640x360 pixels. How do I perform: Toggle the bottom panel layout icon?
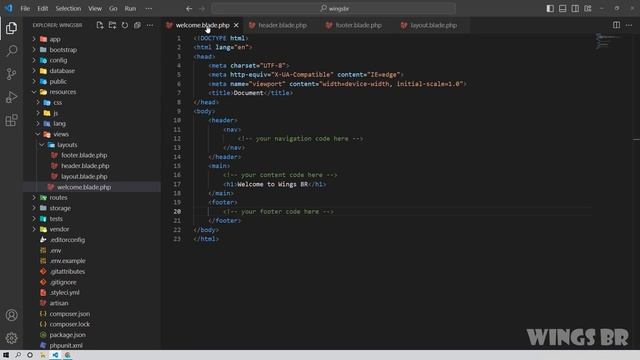pyautogui.click(x=562, y=9)
